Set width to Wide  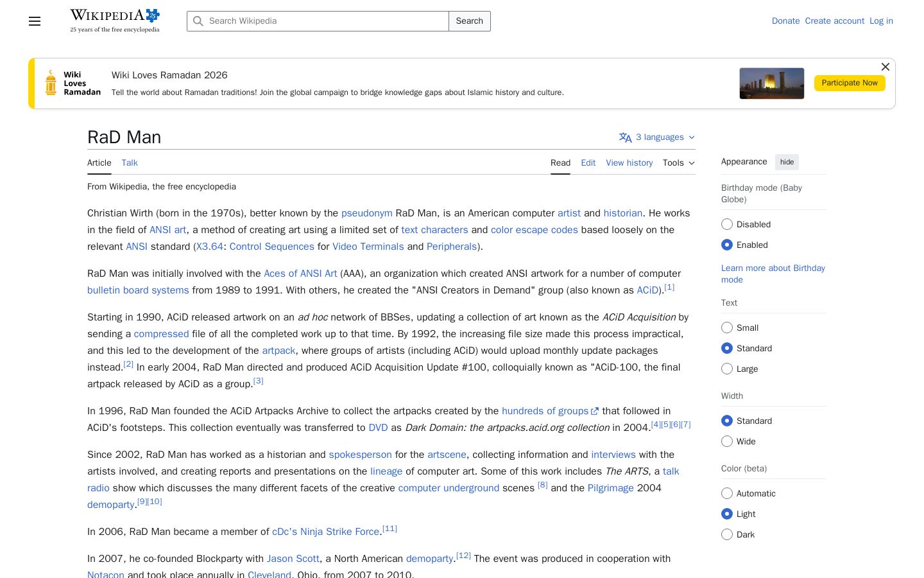[727, 441]
